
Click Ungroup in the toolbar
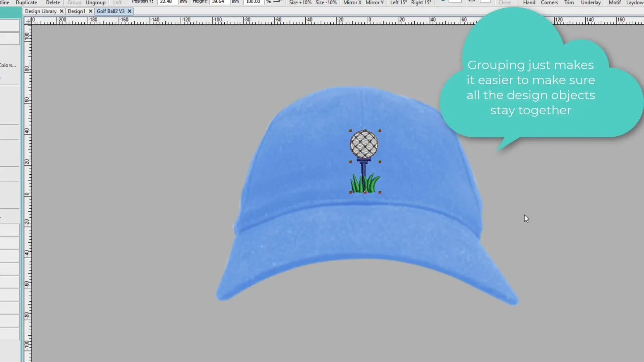pos(96,3)
